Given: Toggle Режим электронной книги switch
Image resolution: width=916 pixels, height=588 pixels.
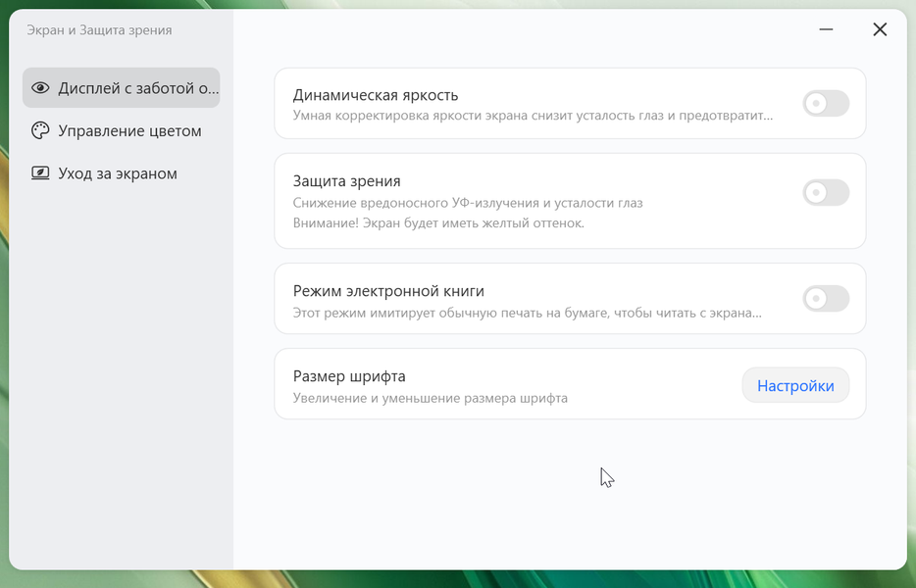Looking at the screenshot, I should pyautogui.click(x=826, y=298).
